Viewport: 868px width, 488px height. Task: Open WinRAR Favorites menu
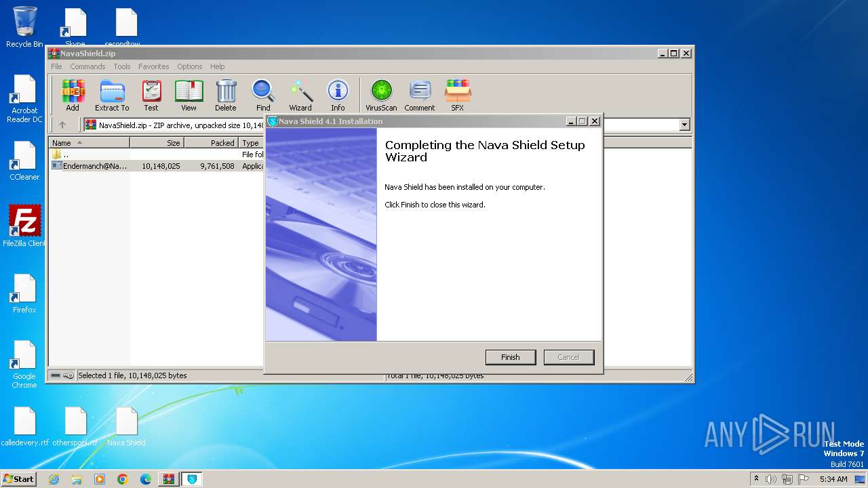click(154, 66)
